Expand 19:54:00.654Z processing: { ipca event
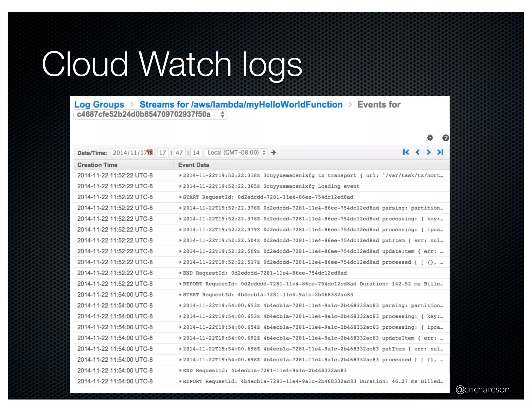 180,327
